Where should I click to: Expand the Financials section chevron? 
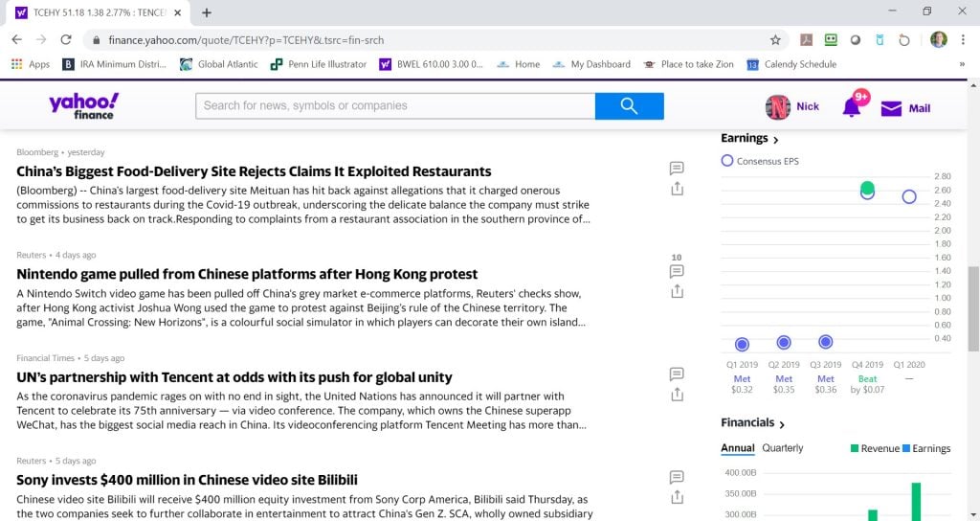(782, 424)
